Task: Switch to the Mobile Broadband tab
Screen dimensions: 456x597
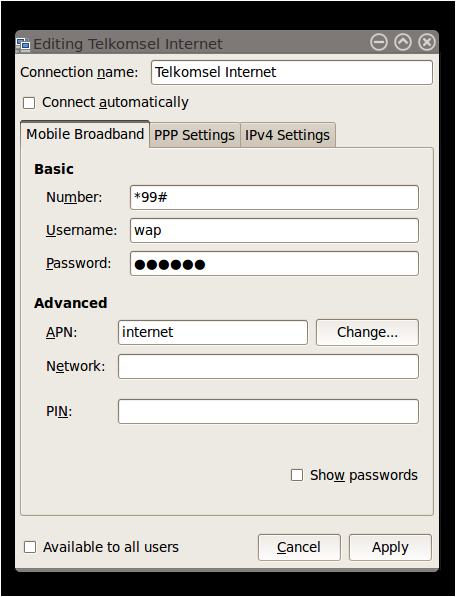Action: coord(85,134)
